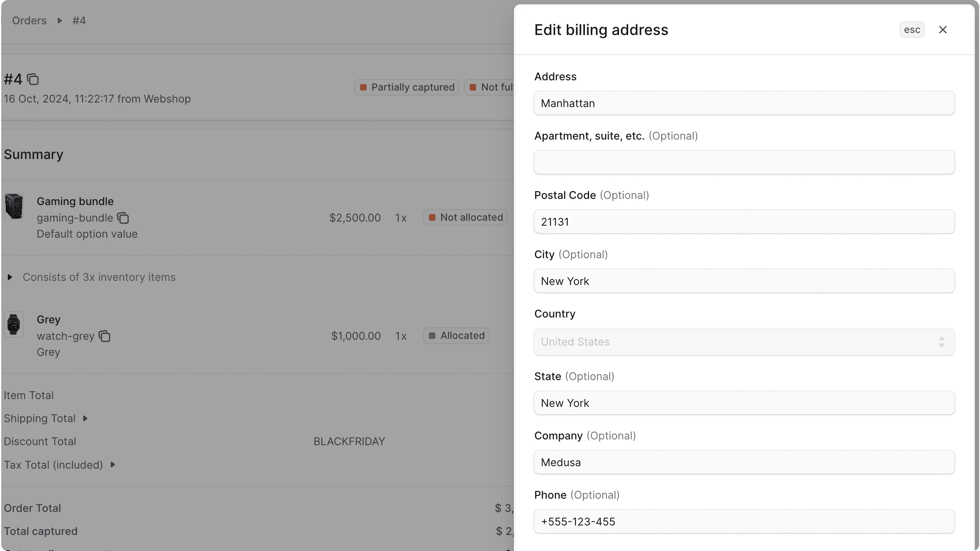
Task: Expand the Tax Total breakdown
Action: click(x=113, y=465)
